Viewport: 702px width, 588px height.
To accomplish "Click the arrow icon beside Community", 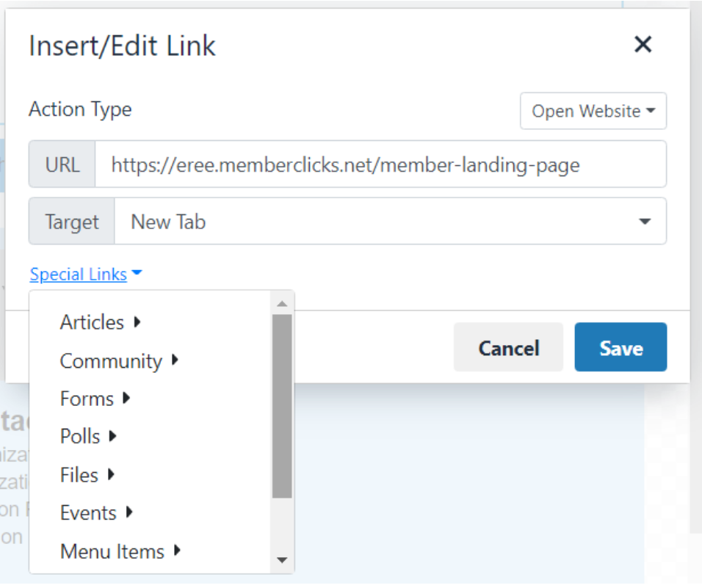I will [x=175, y=360].
